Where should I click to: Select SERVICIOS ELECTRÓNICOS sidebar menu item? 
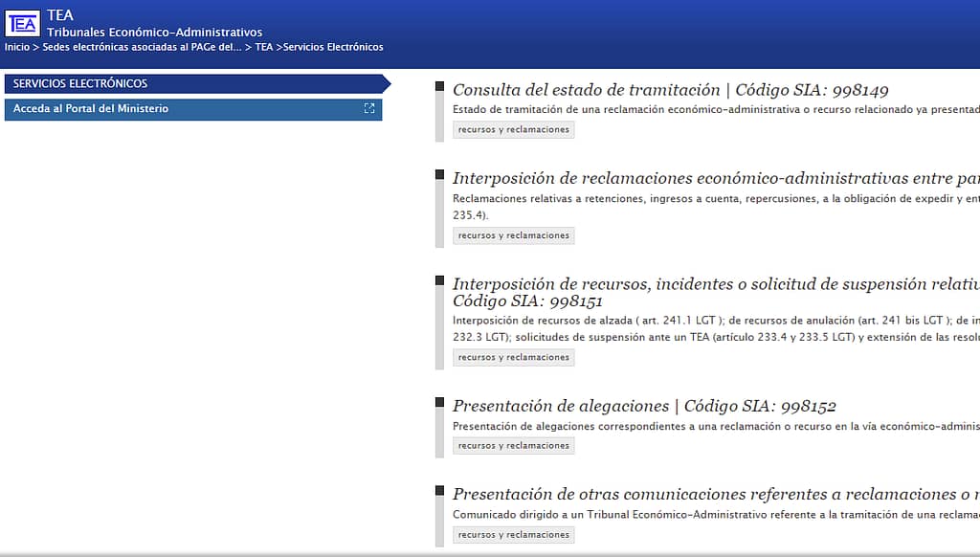click(x=191, y=84)
